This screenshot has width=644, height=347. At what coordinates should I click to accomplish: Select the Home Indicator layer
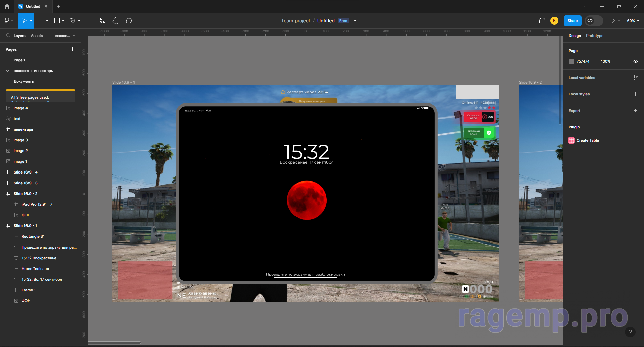tap(40, 269)
